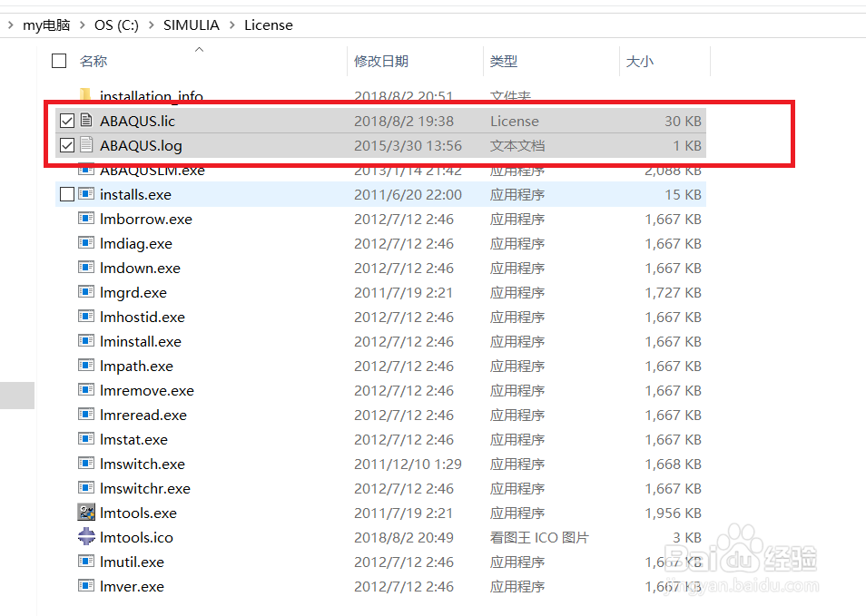Click the lmtools.ico picture file icon
The height and width of the screenshot is (616, 866).
(x=86, y=537)
